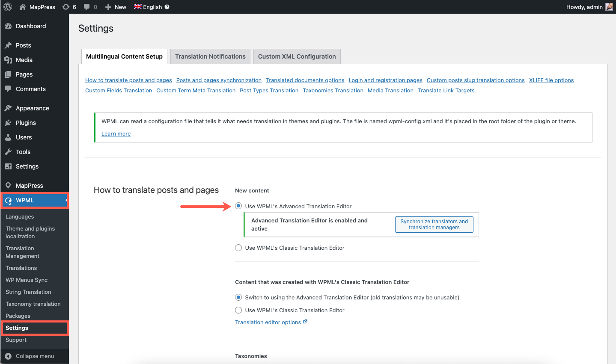
Task: Open the updates counter icon
Action: pos(66,7)
